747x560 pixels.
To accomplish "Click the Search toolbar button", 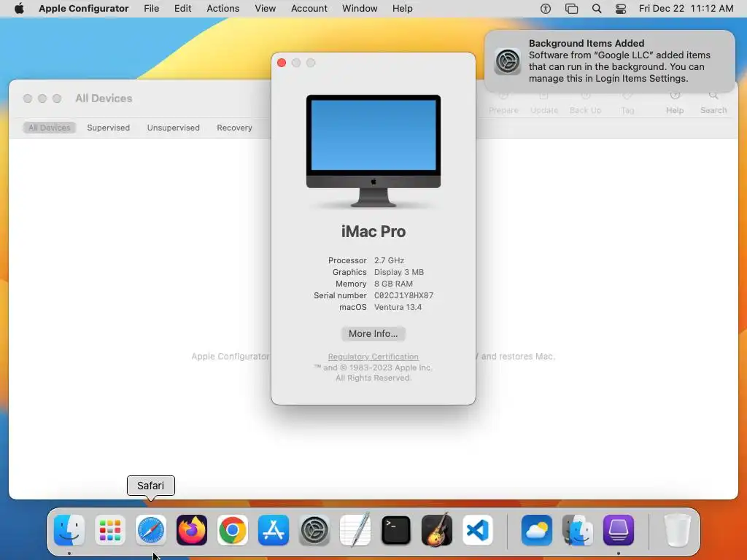I will (x=713, y=104).
